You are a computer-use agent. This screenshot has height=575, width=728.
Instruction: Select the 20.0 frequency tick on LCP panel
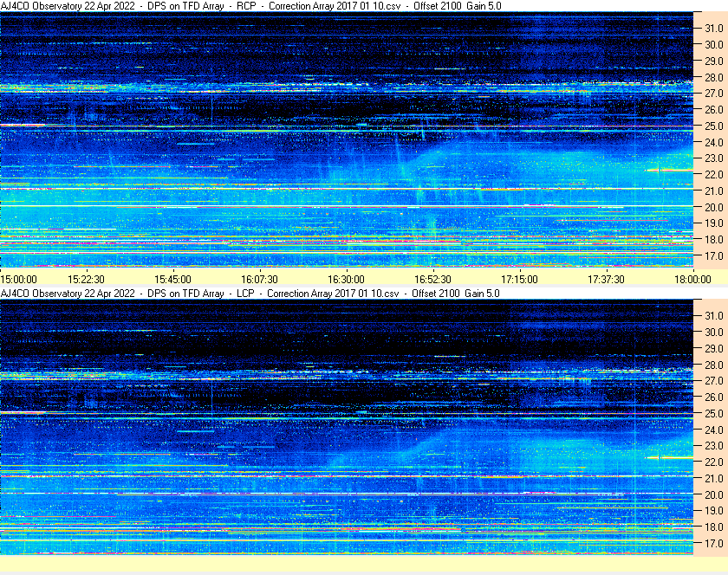pyautogui.click(x=712, y=494)
